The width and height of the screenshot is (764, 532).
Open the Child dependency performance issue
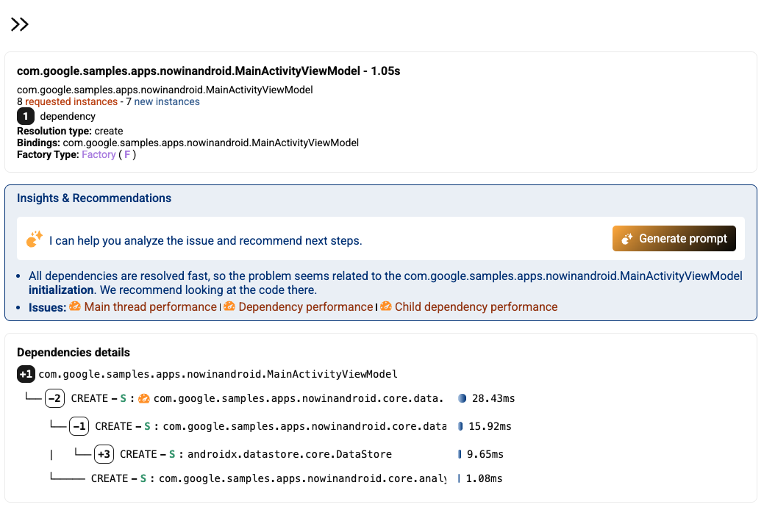(476, 306)
